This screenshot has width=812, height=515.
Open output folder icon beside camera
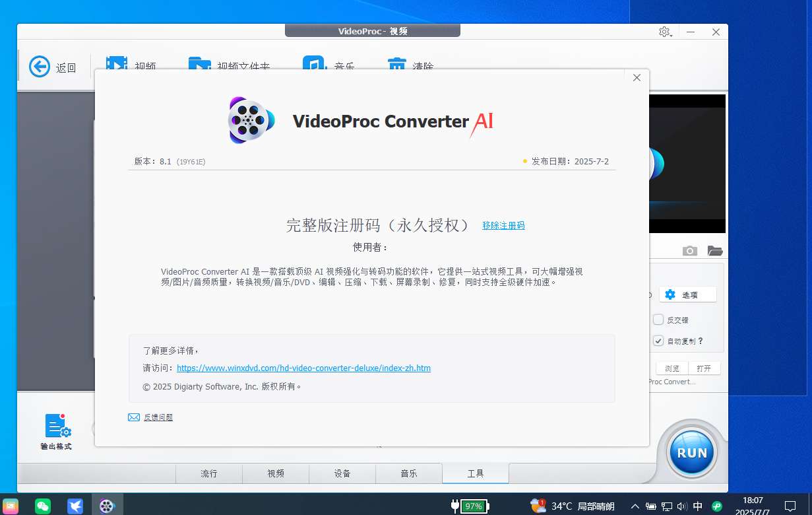715,251
